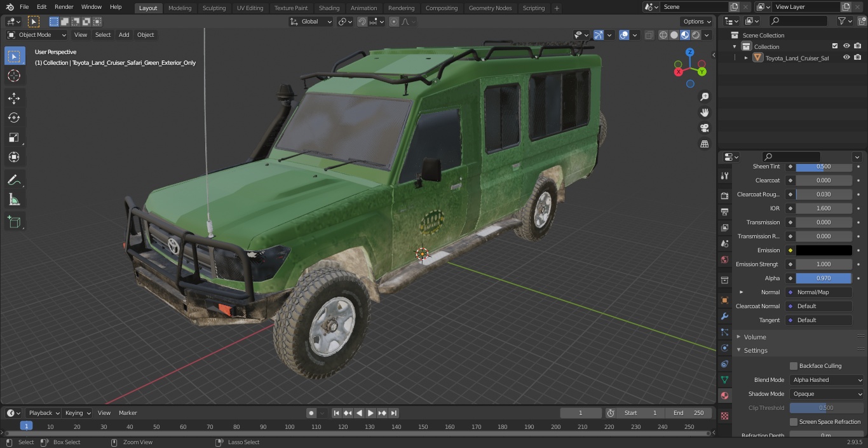Select the Annotate tool
Screen dimensions: 868x448
(14, 180)
